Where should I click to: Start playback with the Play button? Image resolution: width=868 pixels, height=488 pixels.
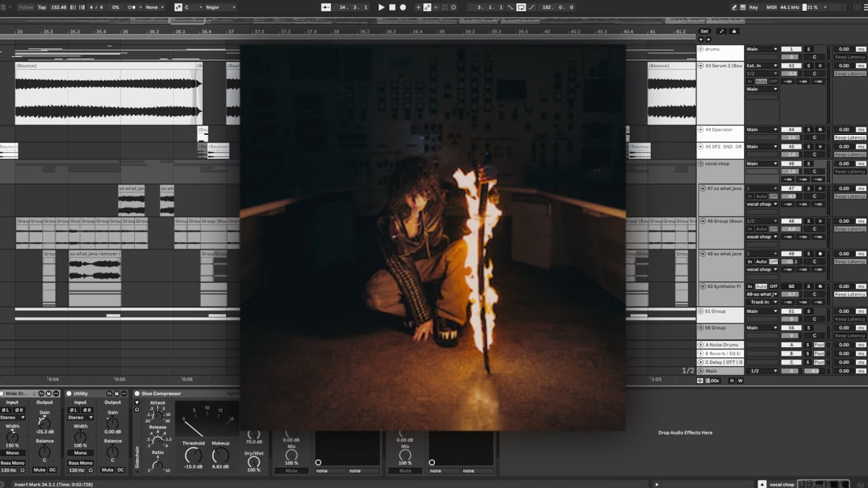(x=381, y=7)
